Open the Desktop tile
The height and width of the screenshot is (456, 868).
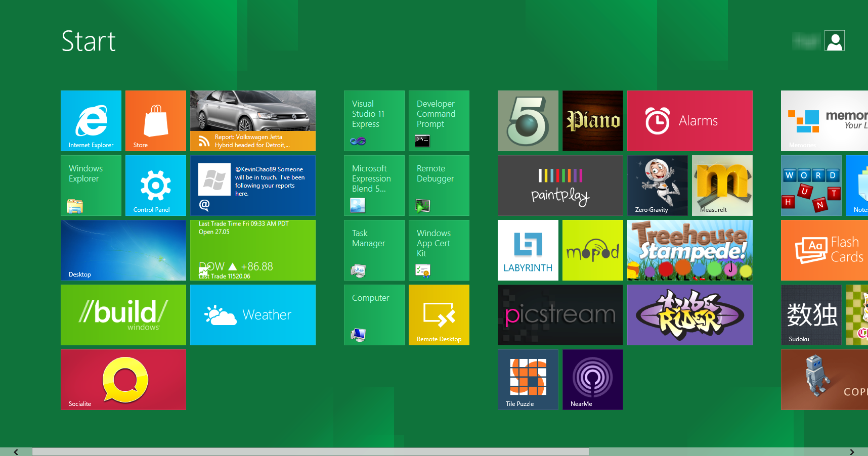[x=123, y=250]
